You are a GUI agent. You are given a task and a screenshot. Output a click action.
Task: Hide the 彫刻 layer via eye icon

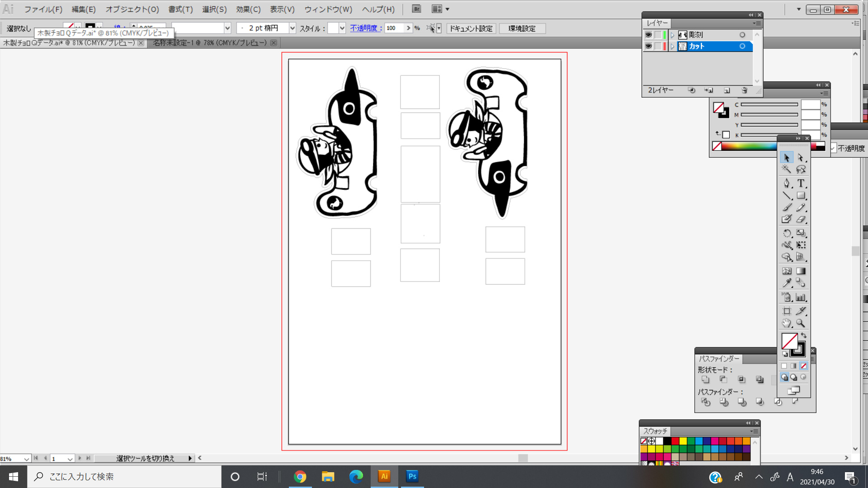[x=648, y=35]
